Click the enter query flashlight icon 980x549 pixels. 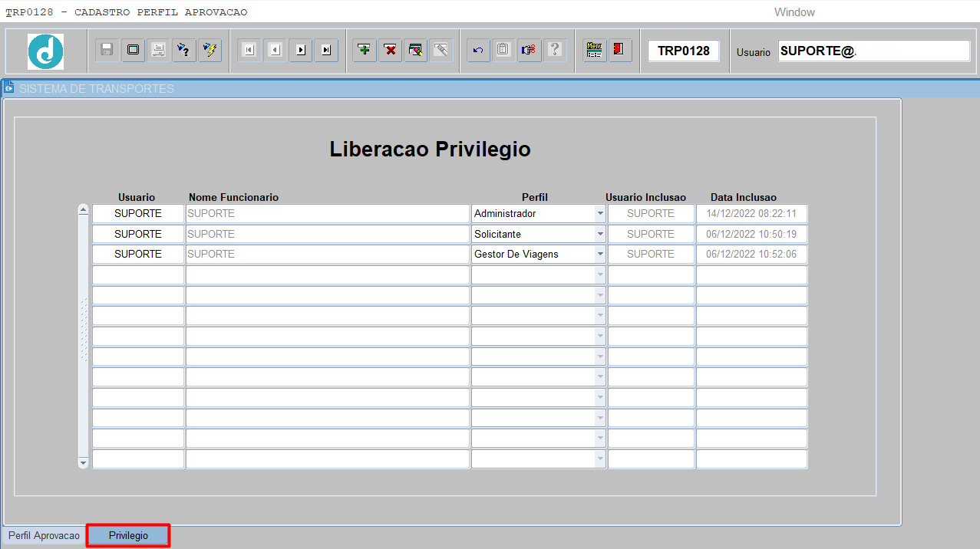(184, 50)
